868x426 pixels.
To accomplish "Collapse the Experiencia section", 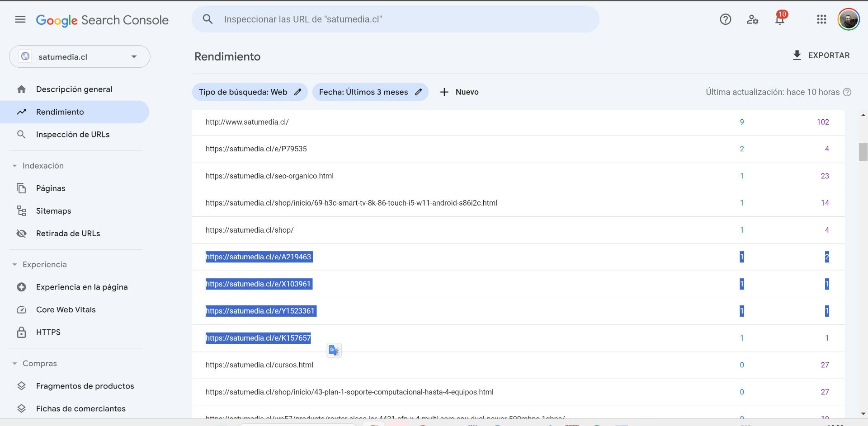I will pyautogui.click(x=14, y=265).
